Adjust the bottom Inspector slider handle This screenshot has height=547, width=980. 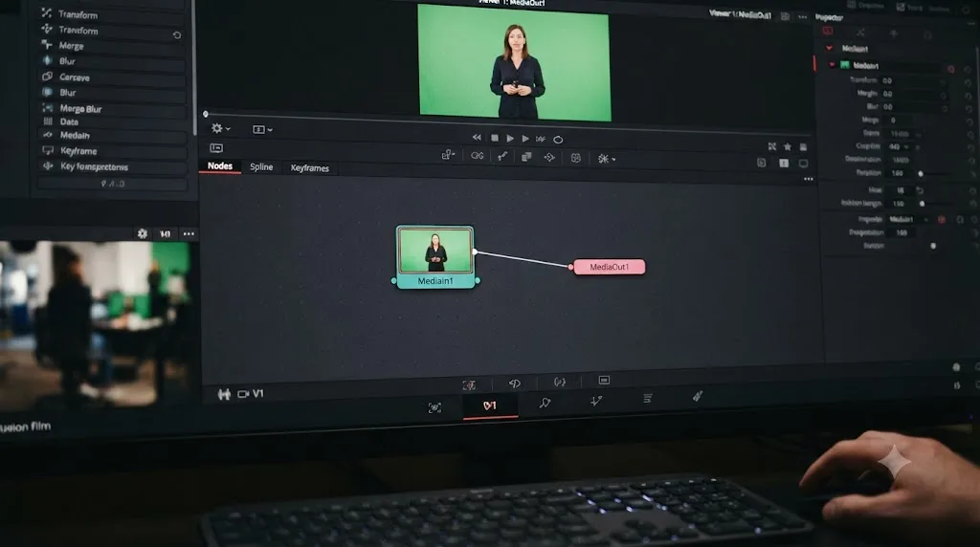coord(933,246)
